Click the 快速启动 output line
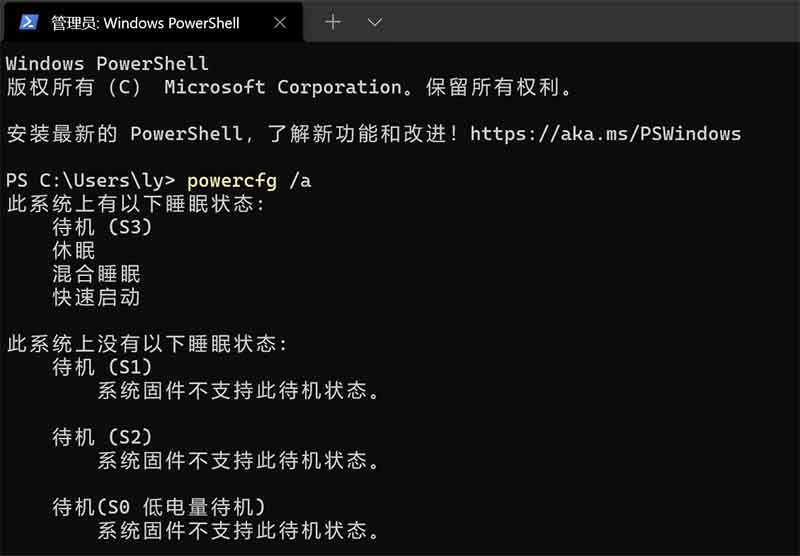 (x=96, y=297)
